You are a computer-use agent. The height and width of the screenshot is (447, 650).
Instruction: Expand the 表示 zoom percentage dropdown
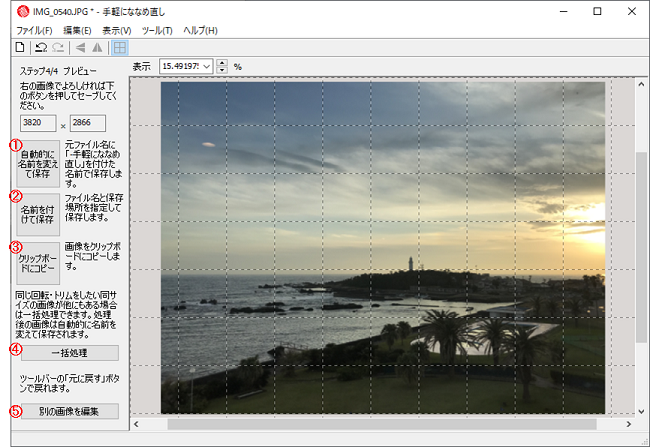pyautogui.click(x=208, y=66)
